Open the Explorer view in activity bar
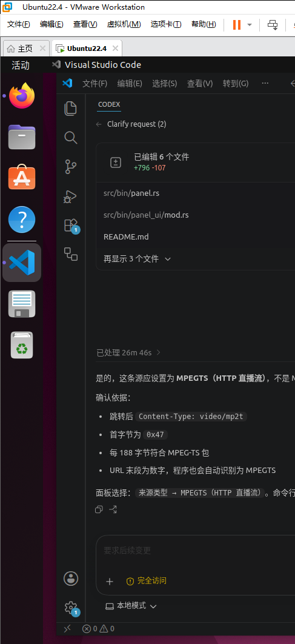 pos(71,108)
